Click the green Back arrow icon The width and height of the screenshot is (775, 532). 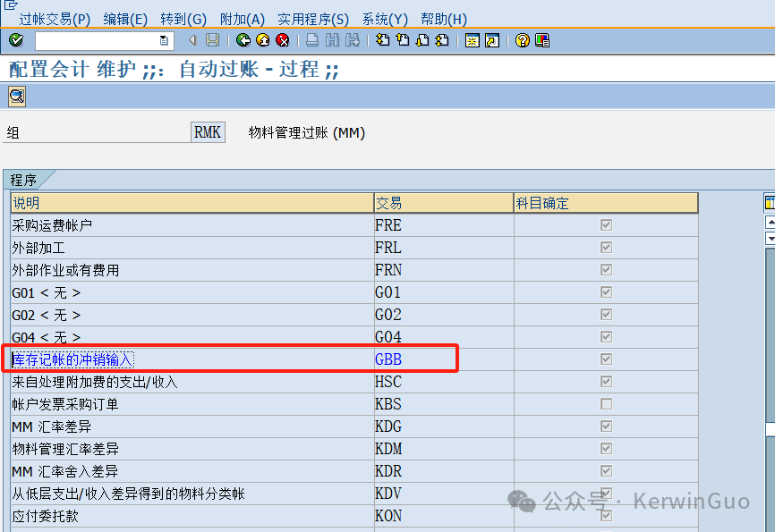point(243,40)
